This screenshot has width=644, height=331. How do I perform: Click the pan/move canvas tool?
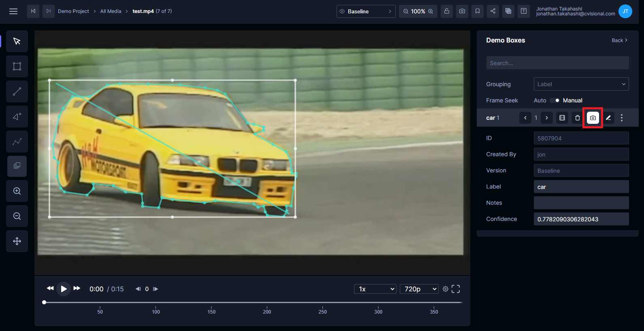pos(17,241)
